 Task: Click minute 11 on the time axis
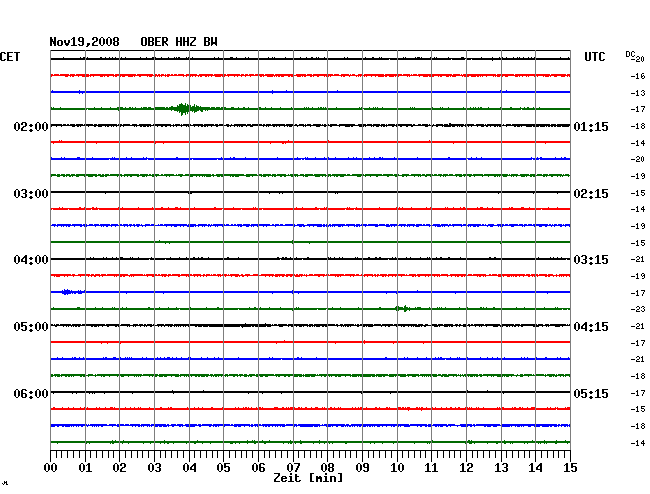click(x=431, y=468)
